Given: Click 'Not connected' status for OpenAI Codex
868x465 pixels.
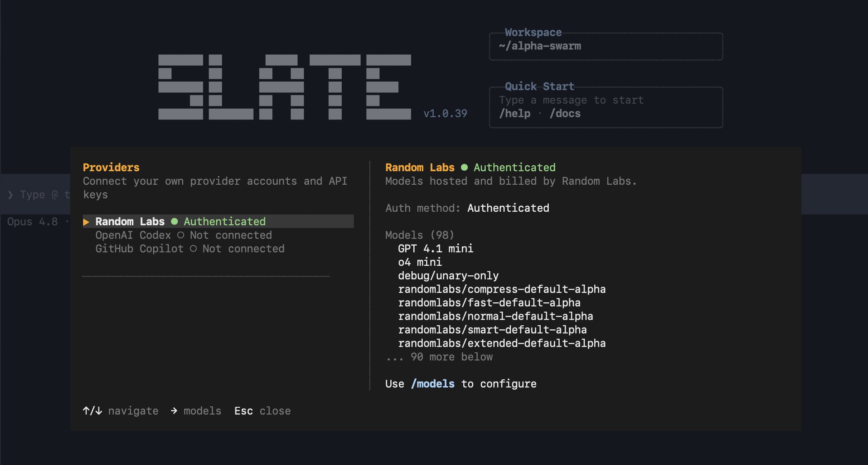Looking at the screenshot, I should (231, 235).
